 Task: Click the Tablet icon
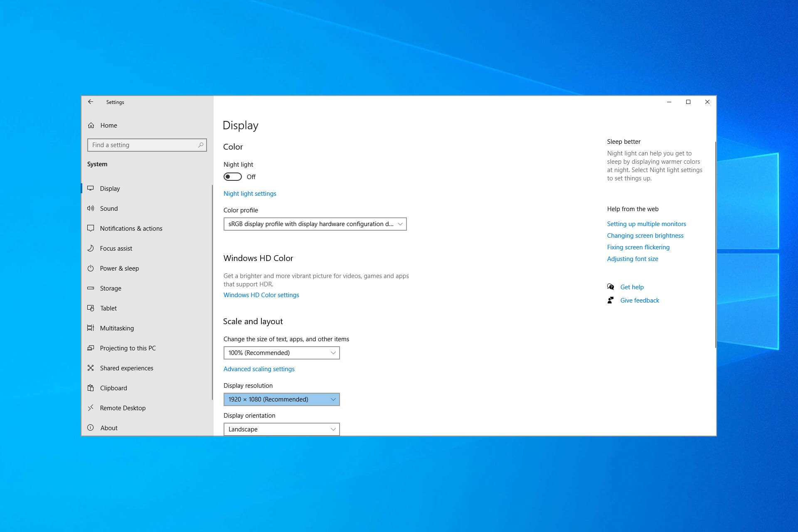[91, 308]
